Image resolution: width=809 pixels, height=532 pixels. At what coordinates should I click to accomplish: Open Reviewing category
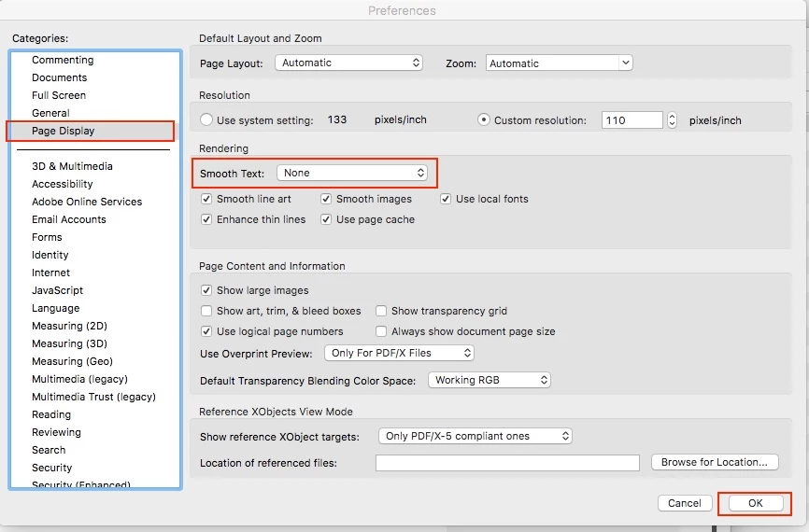click(56, 432)
